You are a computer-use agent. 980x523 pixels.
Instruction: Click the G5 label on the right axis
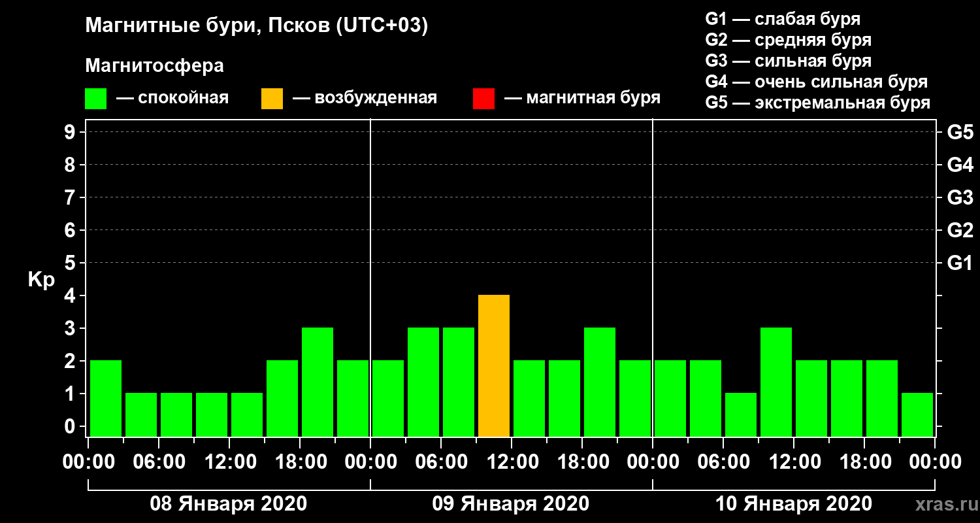(x=960, y=132)
